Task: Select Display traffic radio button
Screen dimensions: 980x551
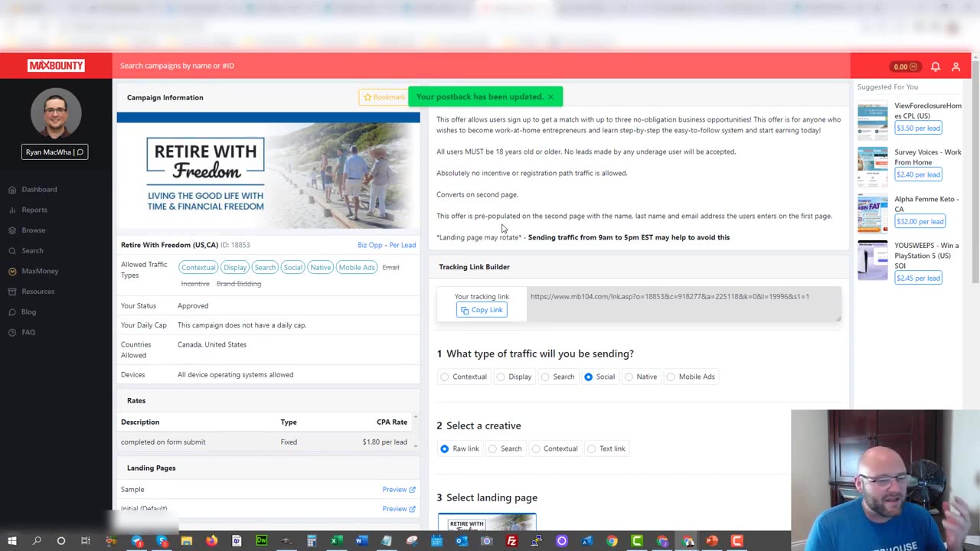Action: [501, 377]
